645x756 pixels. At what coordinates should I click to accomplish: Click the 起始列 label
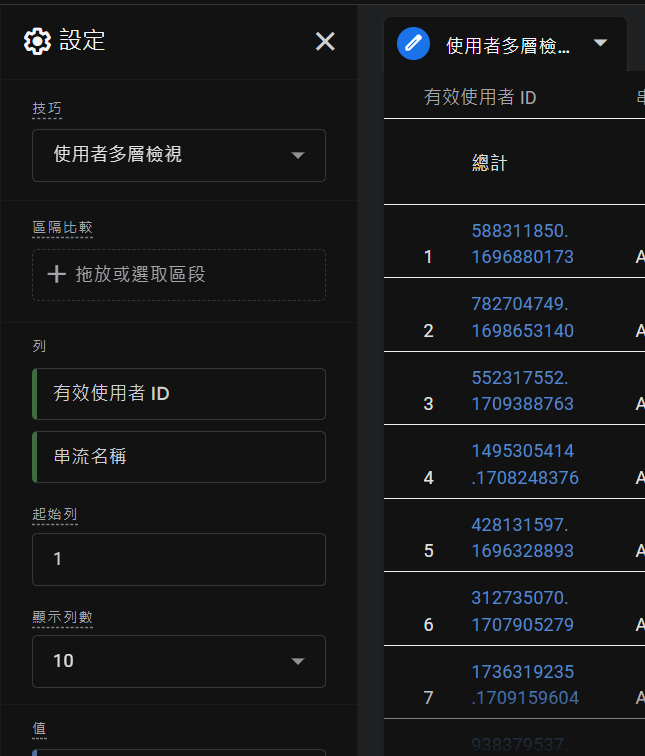(x=54, y=514)
